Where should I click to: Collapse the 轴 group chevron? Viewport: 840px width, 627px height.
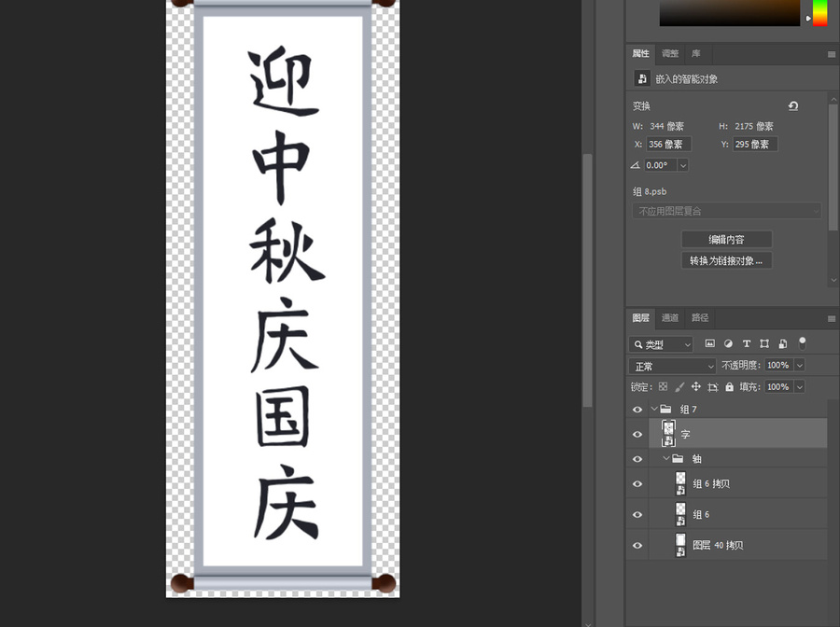(665, 458)
